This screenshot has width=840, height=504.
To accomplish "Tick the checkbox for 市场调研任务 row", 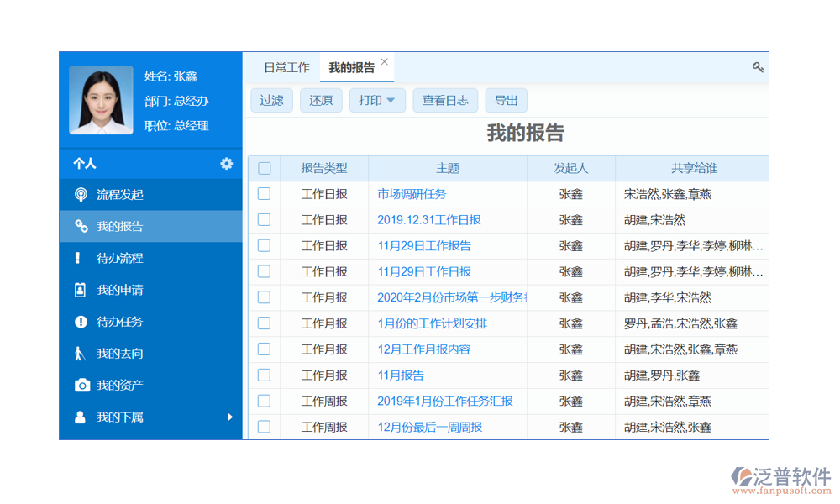I will (264, 194).
